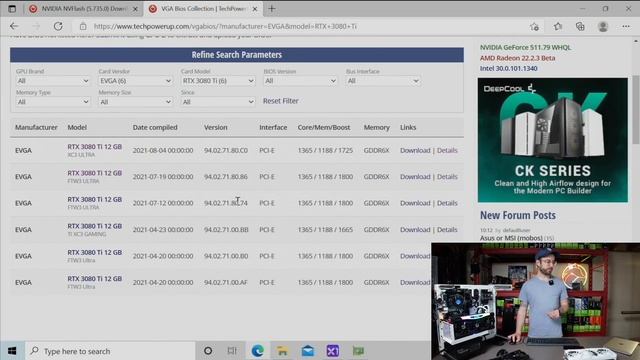Click the Version column header

click(x=216, y=127)
